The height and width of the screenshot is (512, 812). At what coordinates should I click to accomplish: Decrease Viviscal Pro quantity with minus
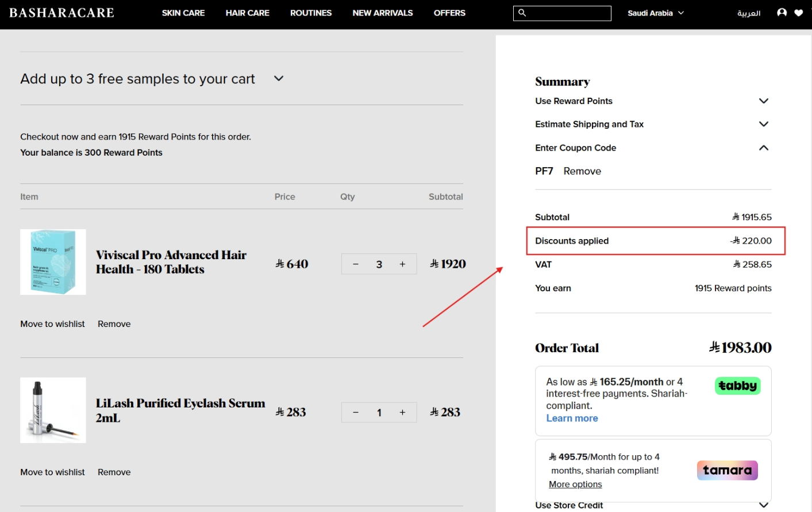pyautogui.click(x=356, y=264)
